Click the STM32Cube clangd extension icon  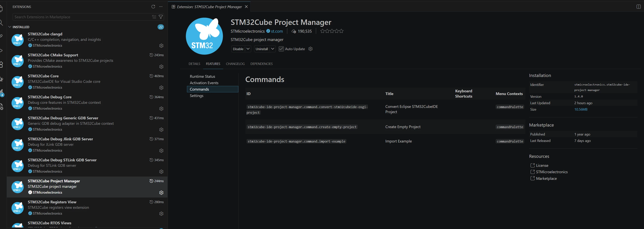(x=18, y=40)
